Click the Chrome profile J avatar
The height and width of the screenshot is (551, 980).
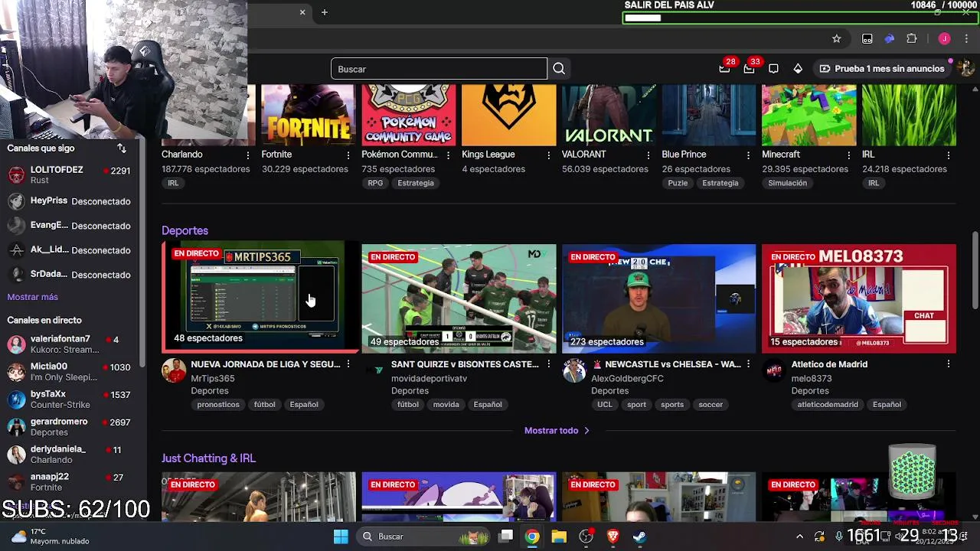tap(944, 39)
